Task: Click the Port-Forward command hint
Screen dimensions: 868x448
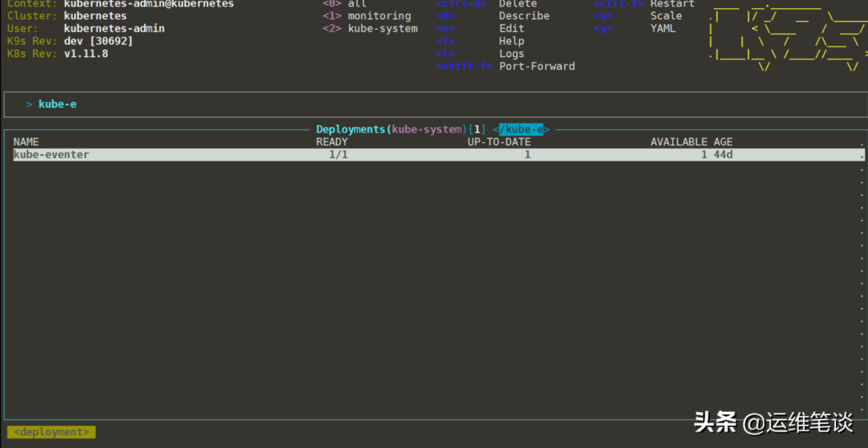Action: pyautogui.click(x=537, y=67)
